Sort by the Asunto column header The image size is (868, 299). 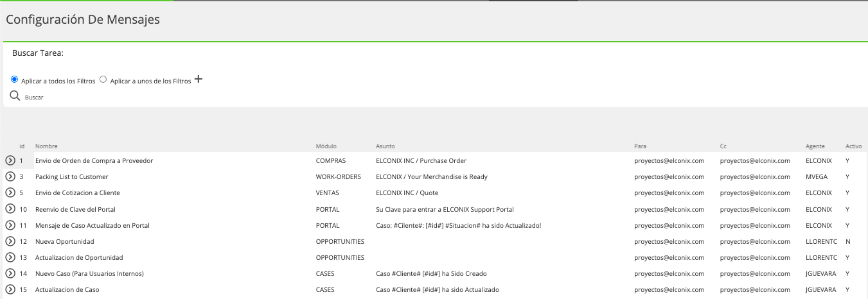(x=385, y=146)
